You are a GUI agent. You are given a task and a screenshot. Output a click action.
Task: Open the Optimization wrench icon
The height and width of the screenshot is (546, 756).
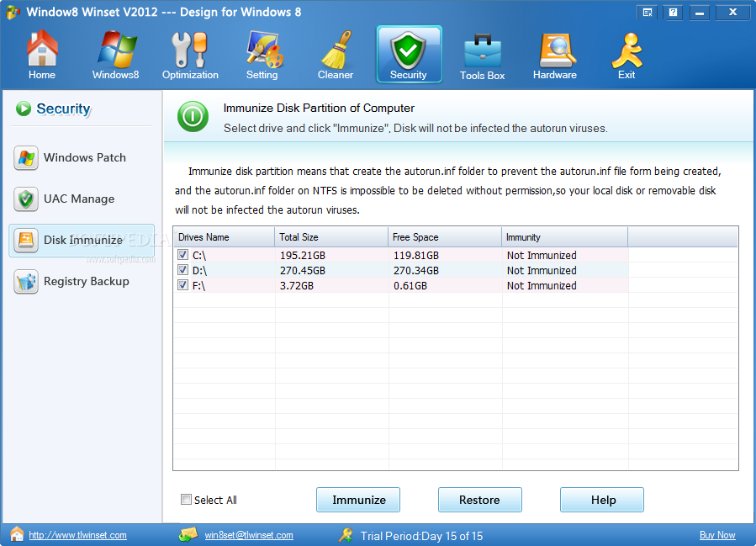[189, 49]
